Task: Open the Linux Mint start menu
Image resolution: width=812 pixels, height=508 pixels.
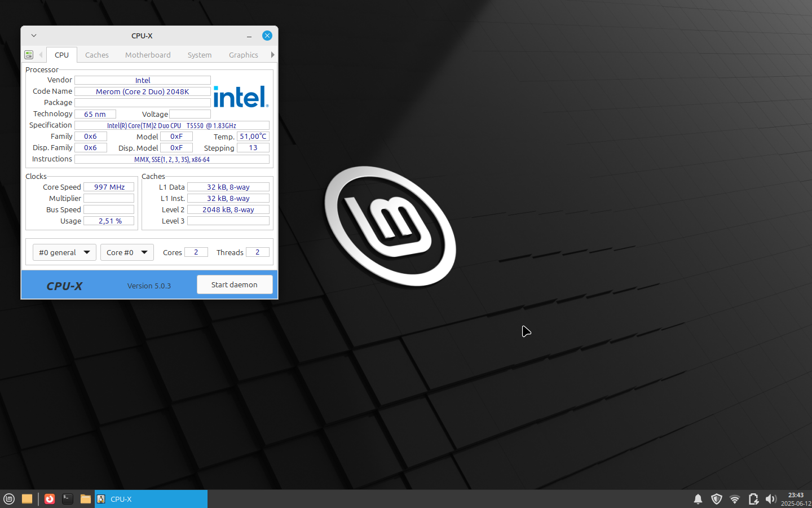Action: tap(9, 499)
